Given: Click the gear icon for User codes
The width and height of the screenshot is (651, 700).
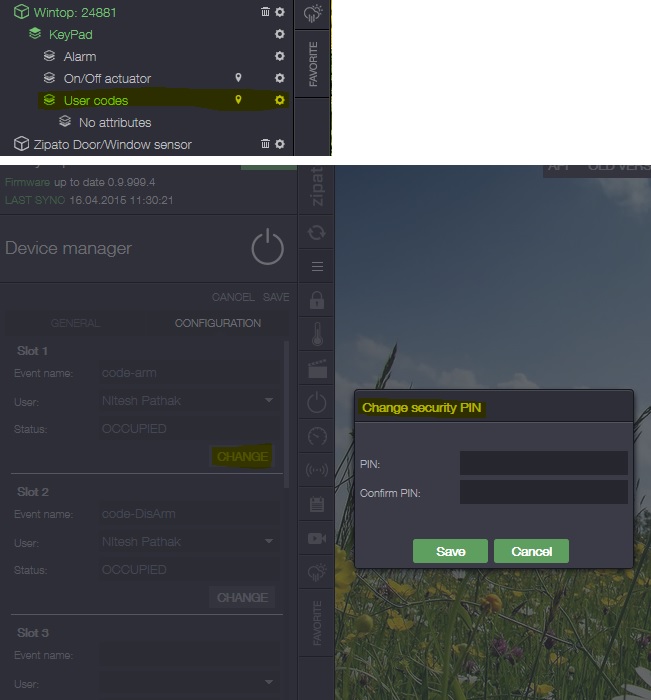Looking at the screenshot, I should pos(280,100).
